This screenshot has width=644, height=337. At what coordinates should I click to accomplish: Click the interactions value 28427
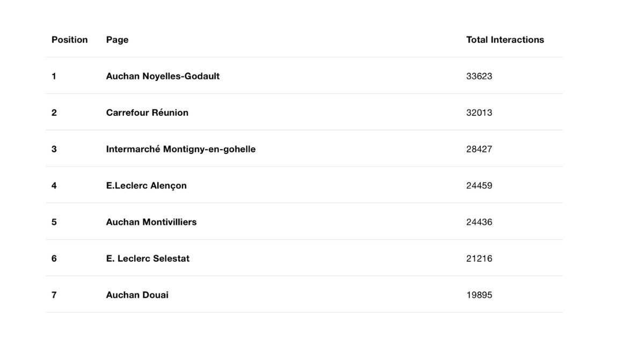479,149
